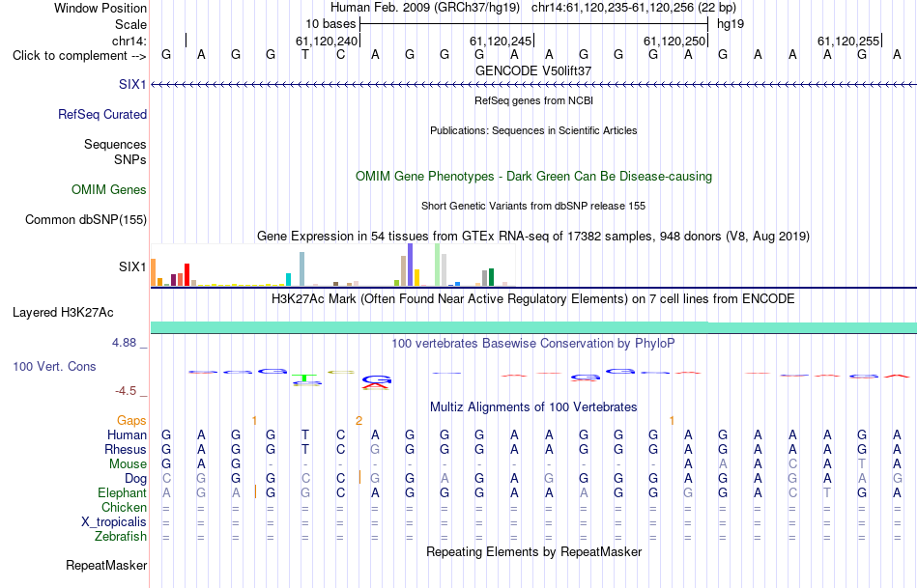Click the 'RefSeq genes from NCBI' title
This screenshot has height=588, width=918.
click(534, 100)
